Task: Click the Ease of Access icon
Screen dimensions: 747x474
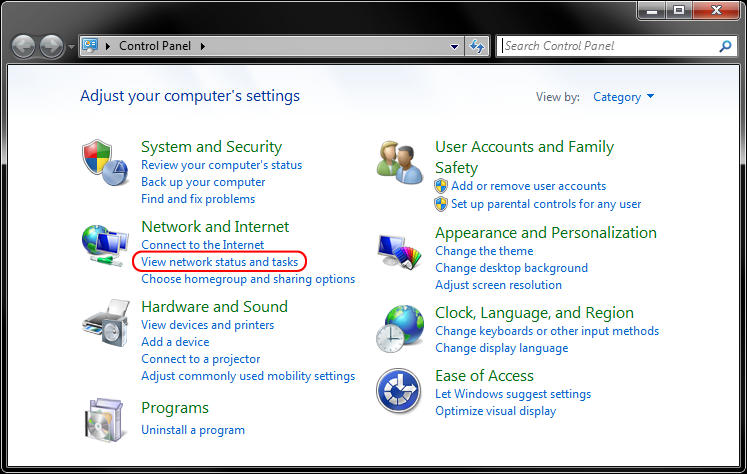Action: click(398, 391)
